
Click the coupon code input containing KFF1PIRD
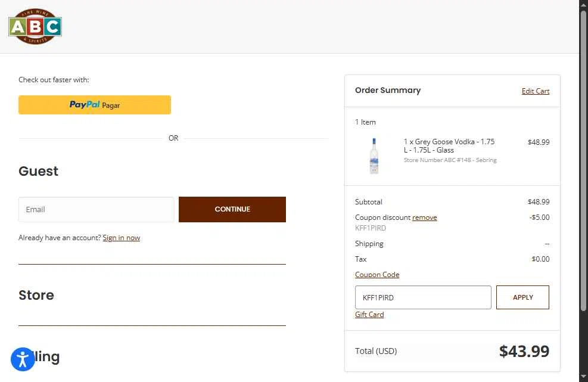423,297
